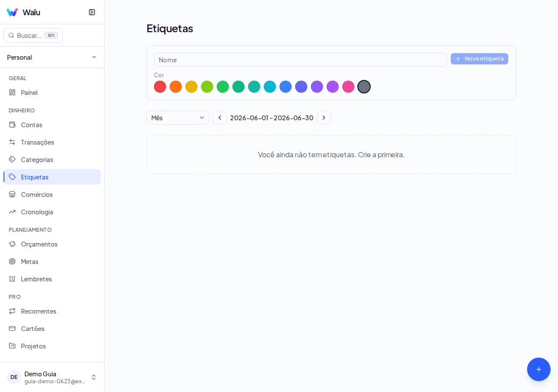Go to next month with right chevron

324,118
